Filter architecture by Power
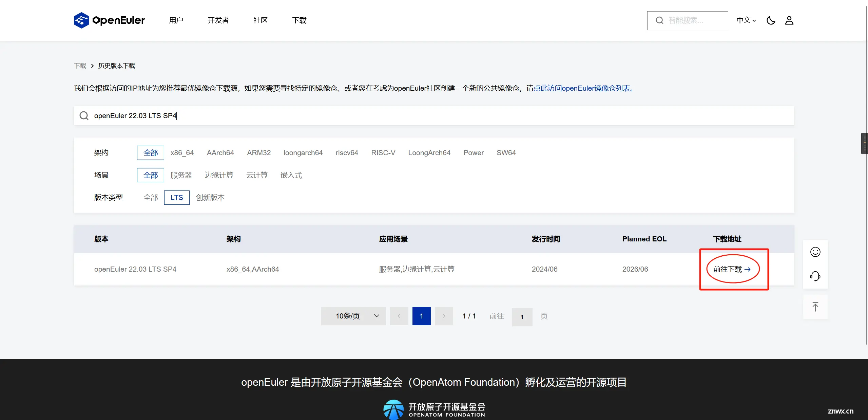Viewport: 868px width, 420px height. [x=474, y=153]
